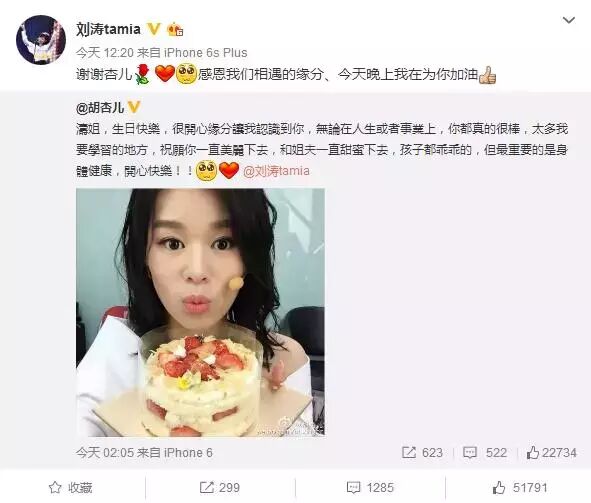The width and height of the screenshot is (591, 503).
Task: Like the post with 51791 likes
Action: point(520,488)
